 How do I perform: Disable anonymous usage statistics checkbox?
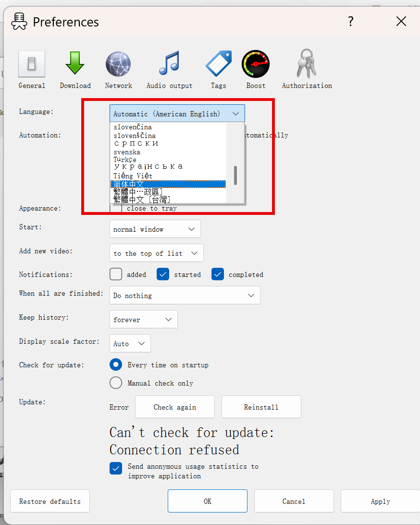pos(116,468)
